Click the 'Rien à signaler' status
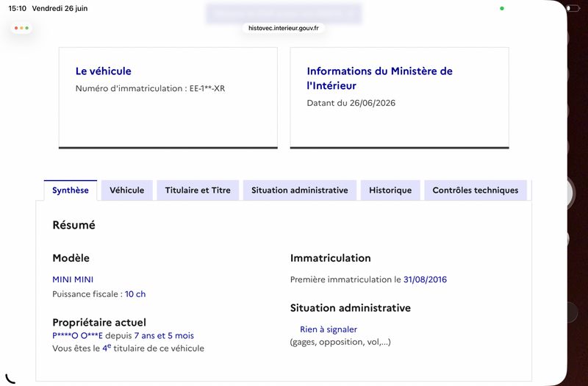Image resolution: width=588 pixels, height=386 pixels. [329, 329]
